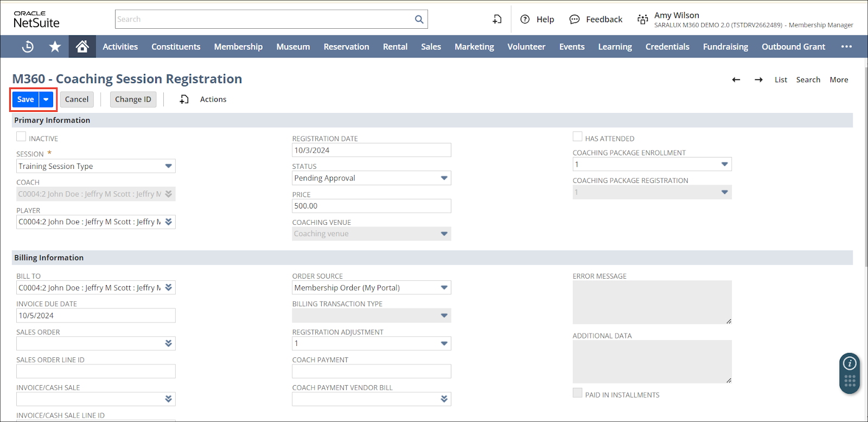Screen dimensions: 868x422
Task: Click the Cancel button
Action: (76, 99)
